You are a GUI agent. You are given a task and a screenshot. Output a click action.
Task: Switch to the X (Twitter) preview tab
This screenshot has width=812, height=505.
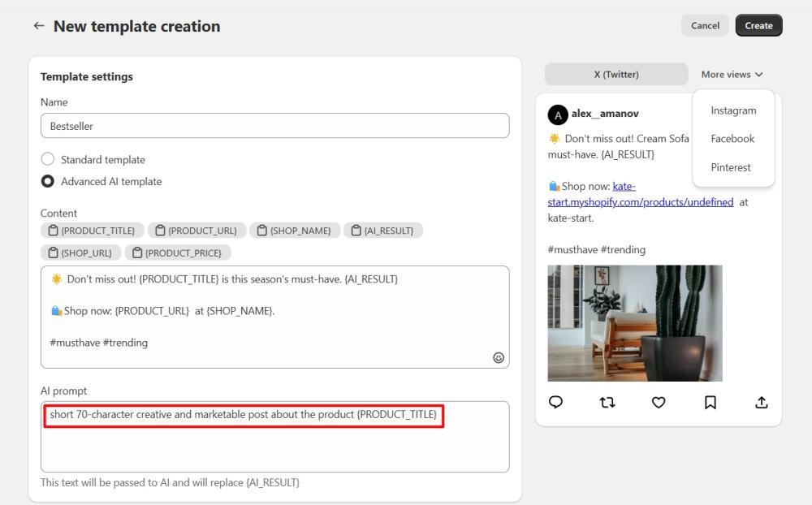(616, 74)
